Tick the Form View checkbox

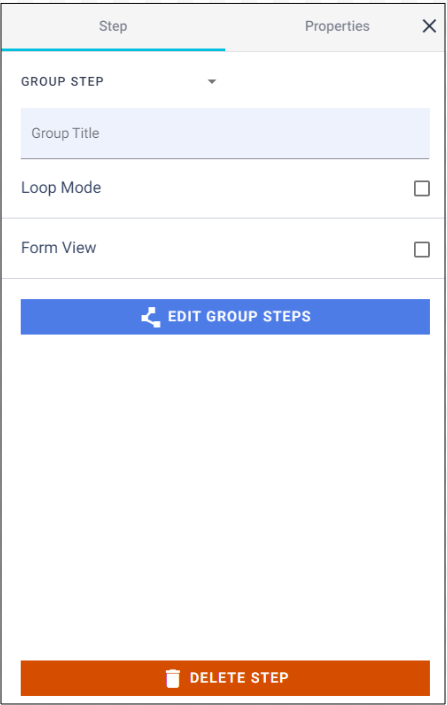tap(421, 250)
